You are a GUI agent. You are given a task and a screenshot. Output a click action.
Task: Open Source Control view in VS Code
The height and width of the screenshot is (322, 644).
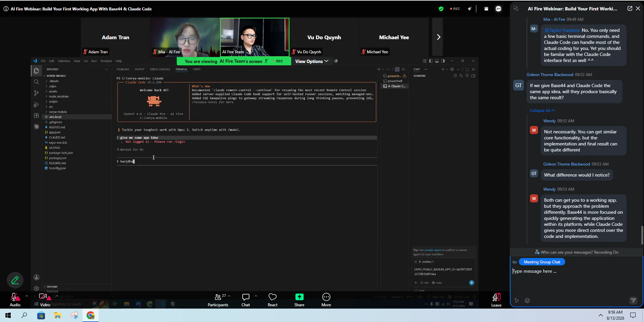(37, 93)
